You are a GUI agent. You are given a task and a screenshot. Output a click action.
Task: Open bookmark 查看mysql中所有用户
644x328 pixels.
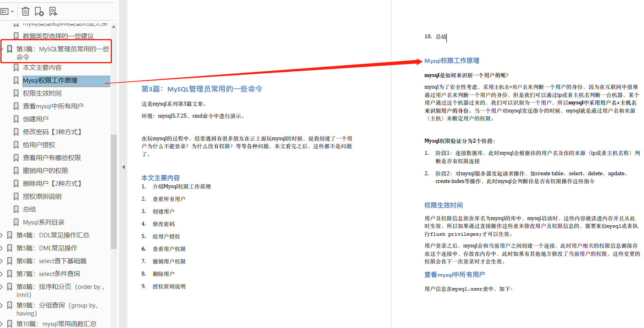tap(53, 106)
